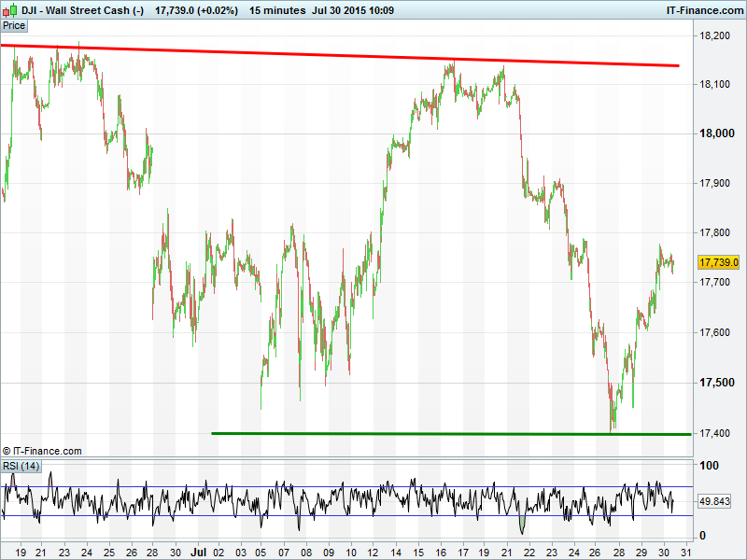747x560 pixels.
Task: Click the 17,500 level on price axis
Action: click(715, 383)
